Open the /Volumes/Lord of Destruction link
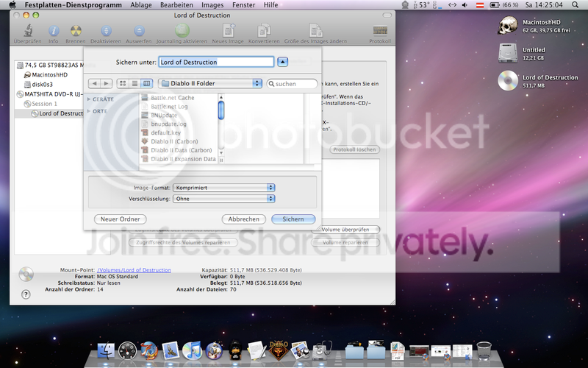Screen dimensions: 588x368 [134, 270]
